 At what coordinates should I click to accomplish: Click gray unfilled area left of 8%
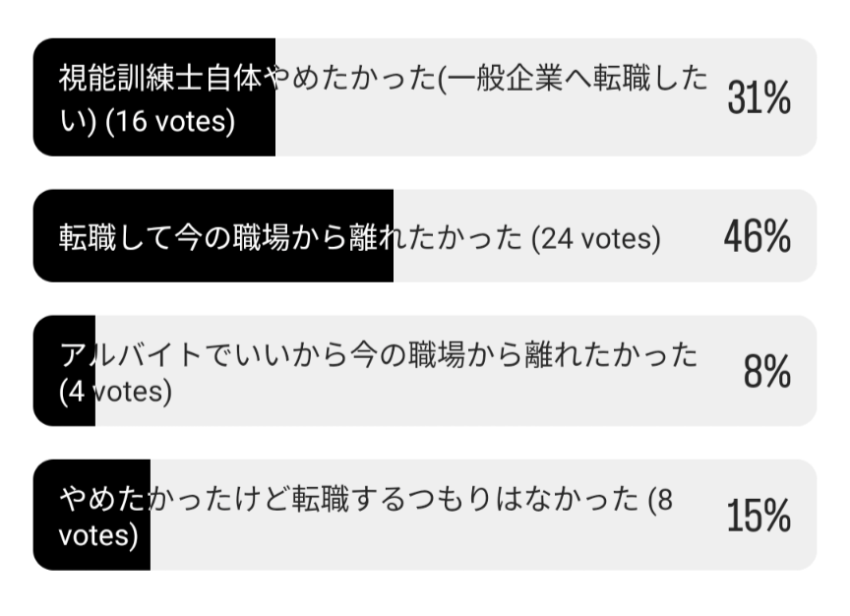[492, 403]
